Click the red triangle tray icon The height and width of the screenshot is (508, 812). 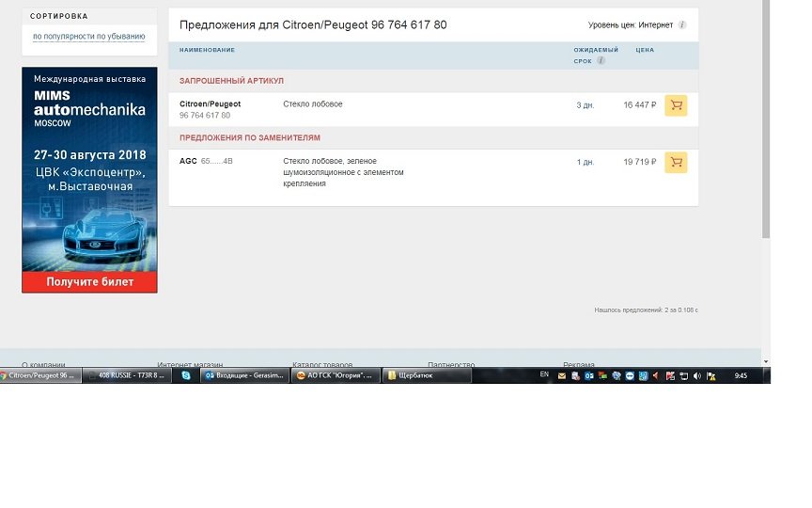click(x=656, y=375)
